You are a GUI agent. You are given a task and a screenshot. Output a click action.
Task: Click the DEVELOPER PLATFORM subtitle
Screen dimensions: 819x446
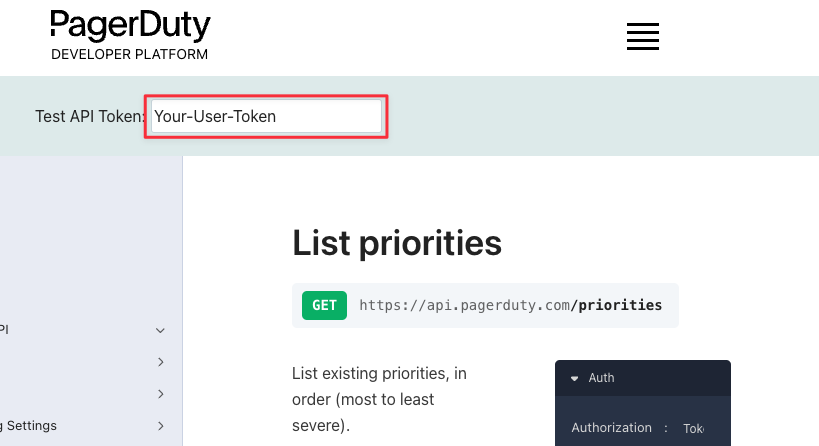pos(130,54)
